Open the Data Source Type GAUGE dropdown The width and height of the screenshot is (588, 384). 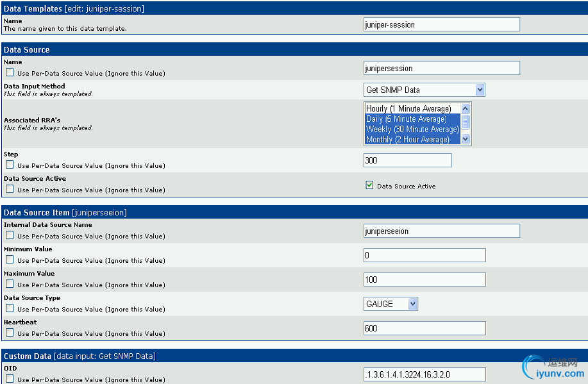pyautogui.click(x=391, y=304)
